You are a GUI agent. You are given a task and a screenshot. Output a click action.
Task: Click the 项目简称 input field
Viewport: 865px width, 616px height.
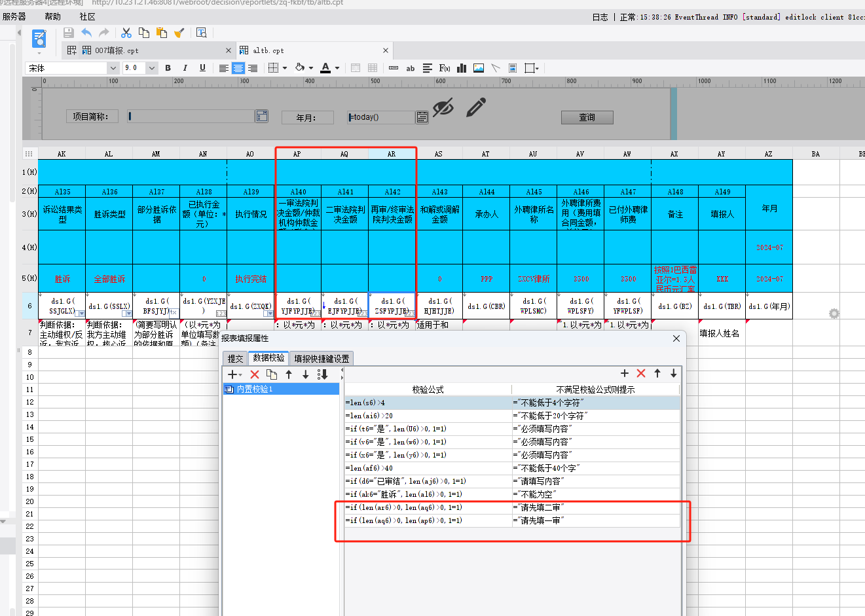pos(191,116)
